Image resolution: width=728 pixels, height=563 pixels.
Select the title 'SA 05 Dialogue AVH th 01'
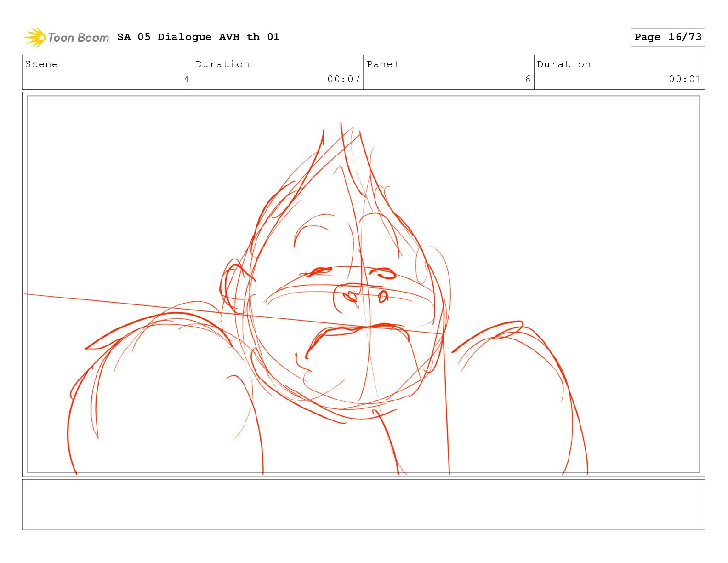point(198,37)
